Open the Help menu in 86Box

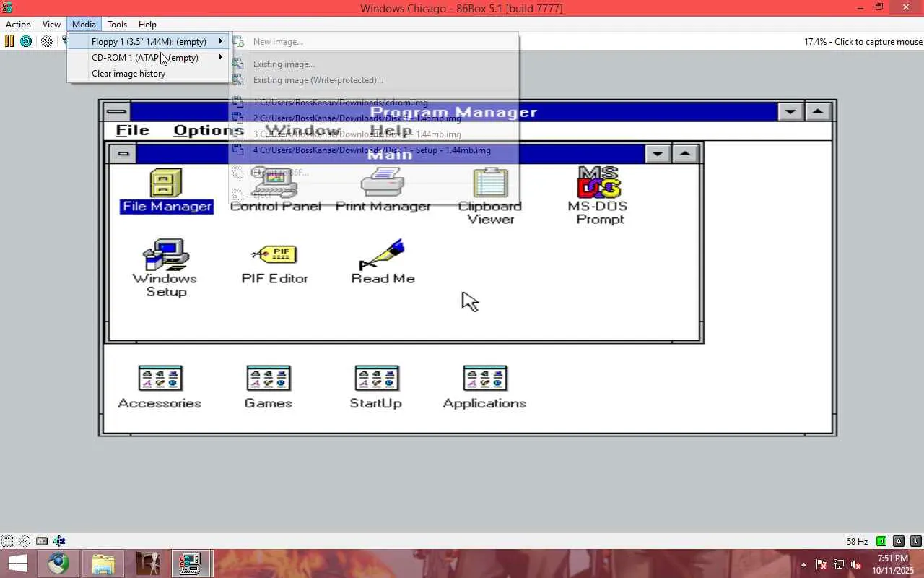(x=147, y=25)
